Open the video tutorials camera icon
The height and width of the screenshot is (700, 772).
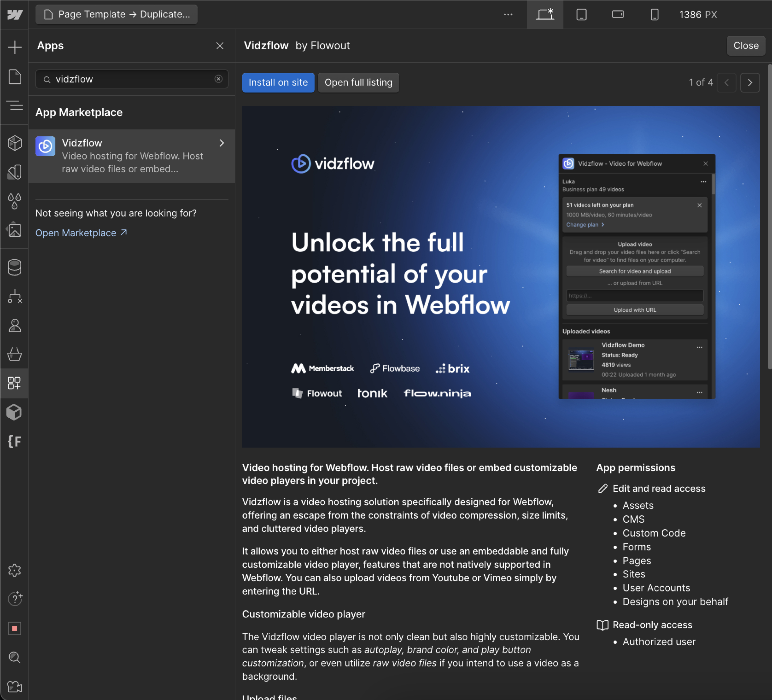click(x=14, y=687)
